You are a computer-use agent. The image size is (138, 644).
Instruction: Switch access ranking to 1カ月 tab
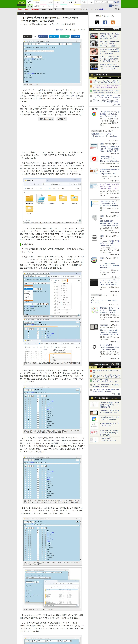[117, 78]
